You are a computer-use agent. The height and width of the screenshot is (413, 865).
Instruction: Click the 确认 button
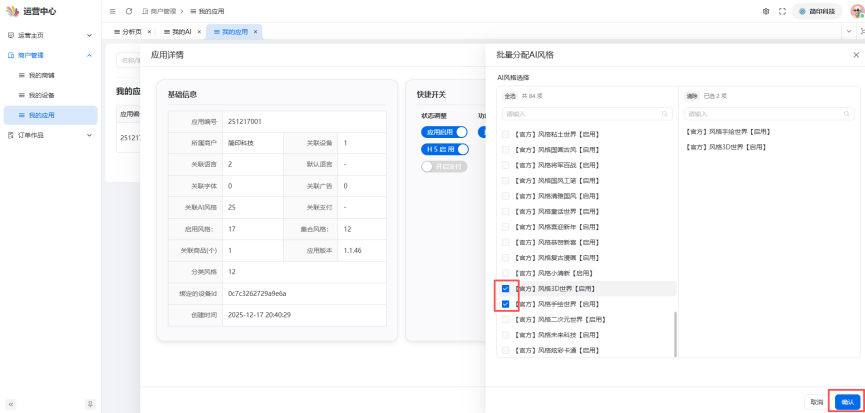click(848, 401)
